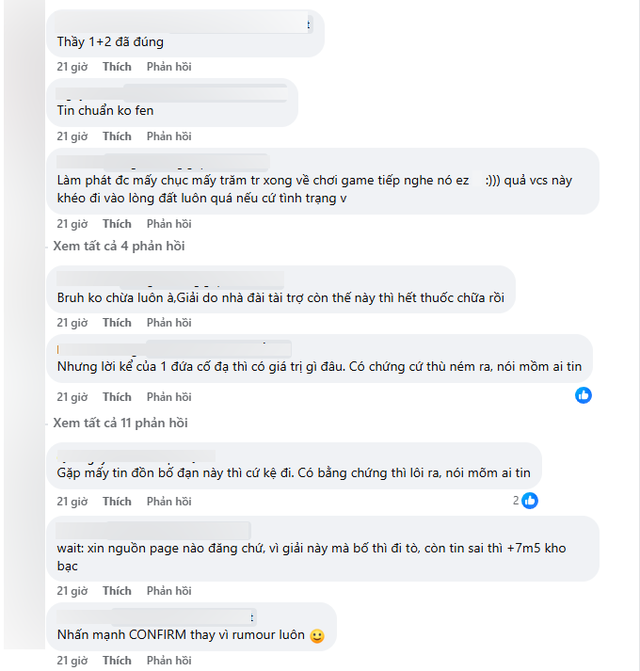Click the 2-likes reaction icon on "Gặp mấy tin đồn" comment
The image size is (640, 671).
tap(529, 500)
